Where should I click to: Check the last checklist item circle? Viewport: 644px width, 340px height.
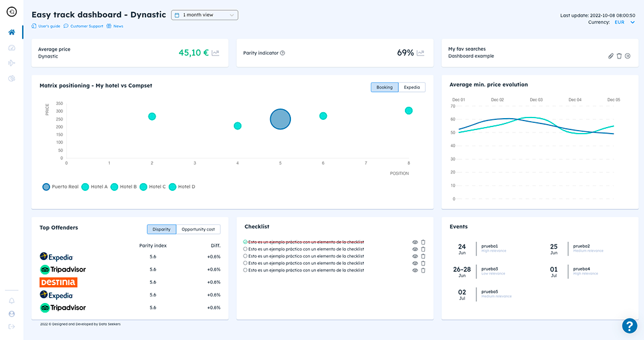(245, 270)
